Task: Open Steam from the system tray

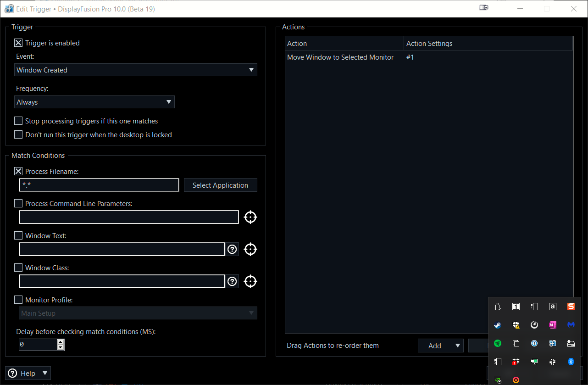Action: [497, 325]
